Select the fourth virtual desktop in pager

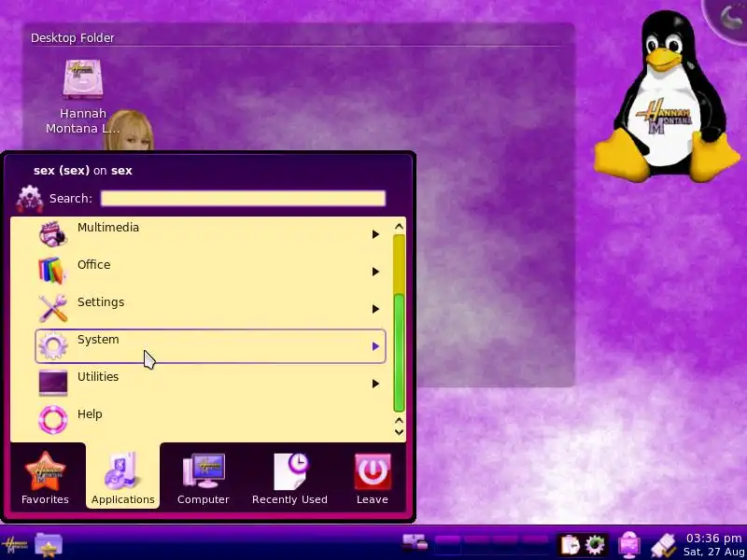[535, 544]
